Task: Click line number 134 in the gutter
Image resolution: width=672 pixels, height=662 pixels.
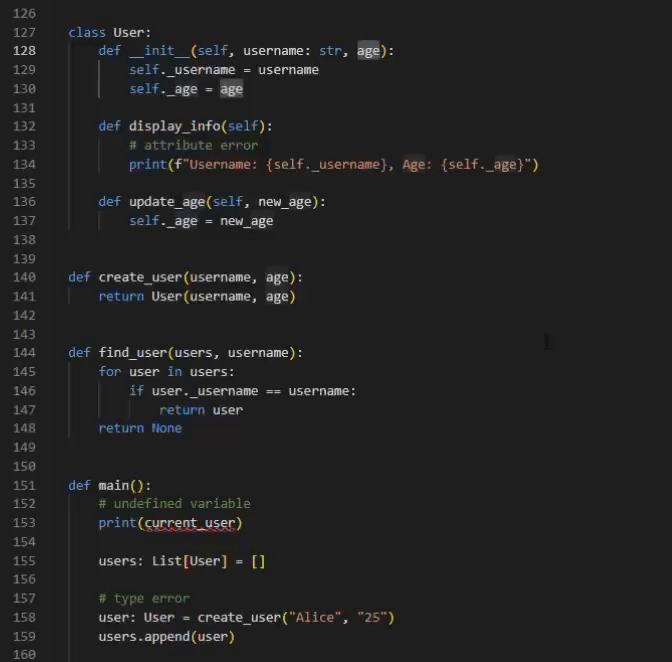Action: click(x=24, y=165)
